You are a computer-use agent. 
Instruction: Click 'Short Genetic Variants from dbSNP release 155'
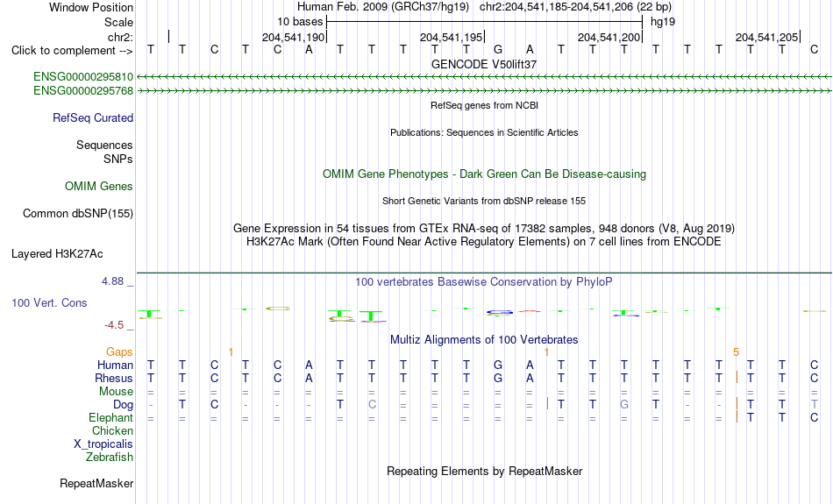[x=484, y=201]
